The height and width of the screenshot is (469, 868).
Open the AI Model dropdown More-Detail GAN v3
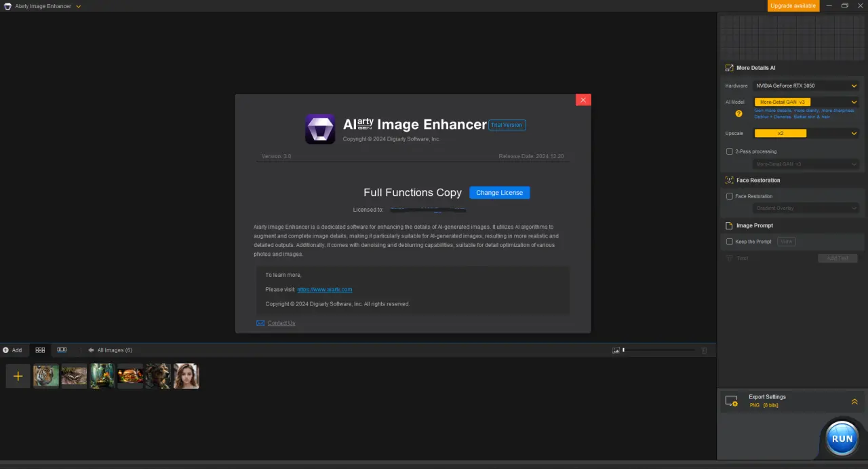click(806, 102)
